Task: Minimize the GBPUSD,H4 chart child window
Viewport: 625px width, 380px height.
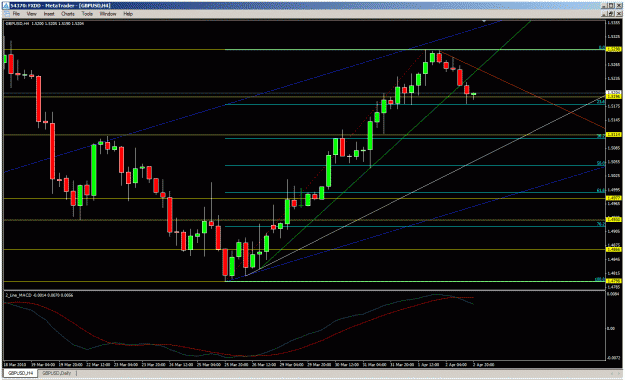Action: coord(604,14)
